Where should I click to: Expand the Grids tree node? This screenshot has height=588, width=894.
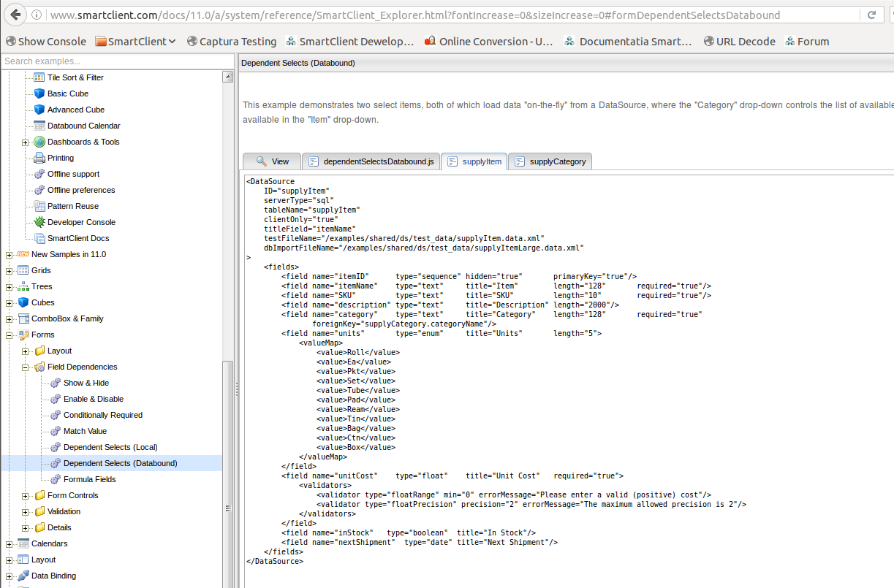point(9,270)
